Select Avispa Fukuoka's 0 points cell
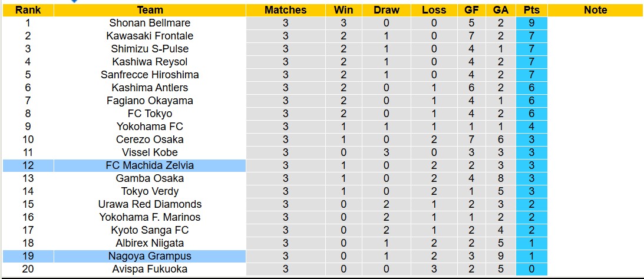Screen dimensions: 644x279 point(531,269)
